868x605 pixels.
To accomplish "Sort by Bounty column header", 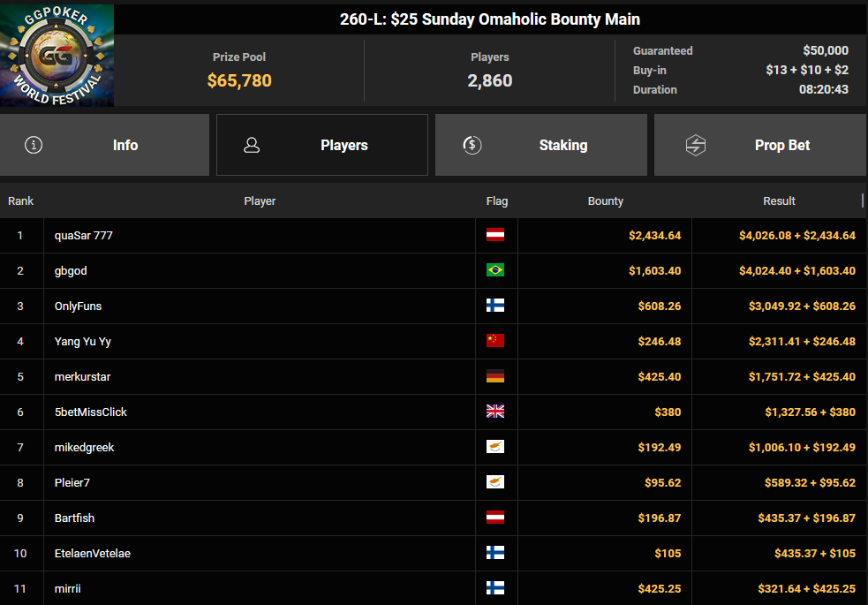I will (605, 201).
